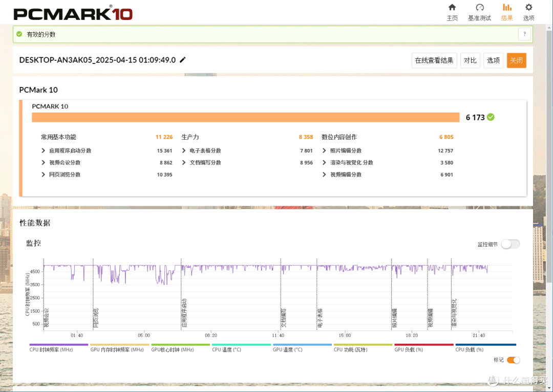Click the pencil icon to rename result
This screenshot has height=392, width=553.
tap(183, 60)
